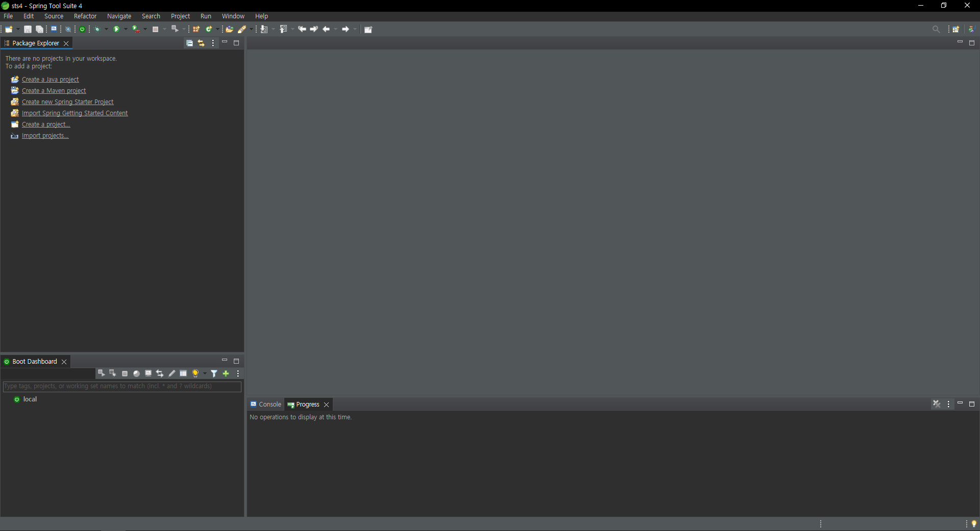Toggle Skip All Breakpoints icon
The height and width of the screenshot is (531, 980).
pos(68,29)
